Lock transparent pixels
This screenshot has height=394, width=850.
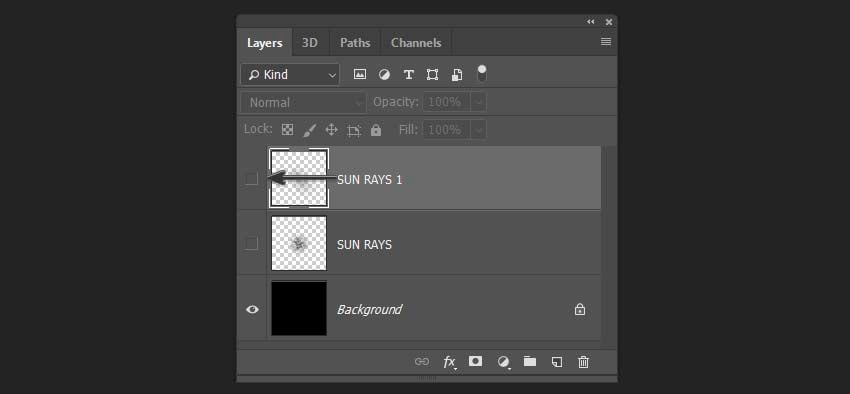pos(288,130)
